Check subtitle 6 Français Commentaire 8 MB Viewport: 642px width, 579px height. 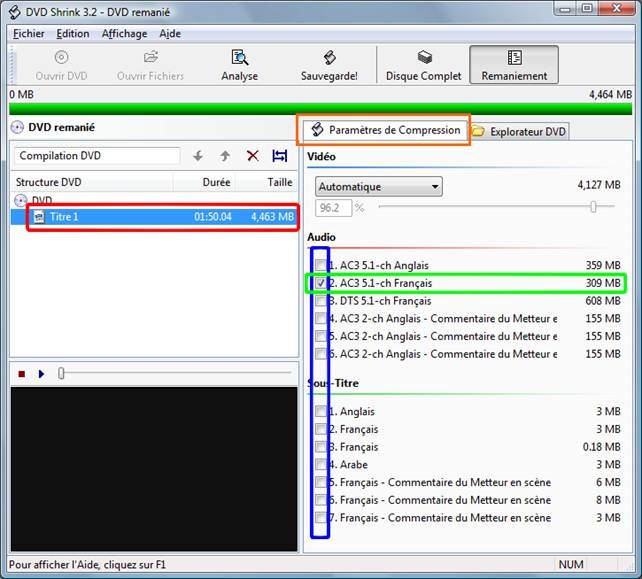(320, 500)
